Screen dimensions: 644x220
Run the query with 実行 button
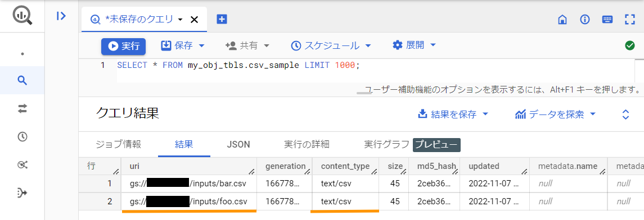[123, 46]
